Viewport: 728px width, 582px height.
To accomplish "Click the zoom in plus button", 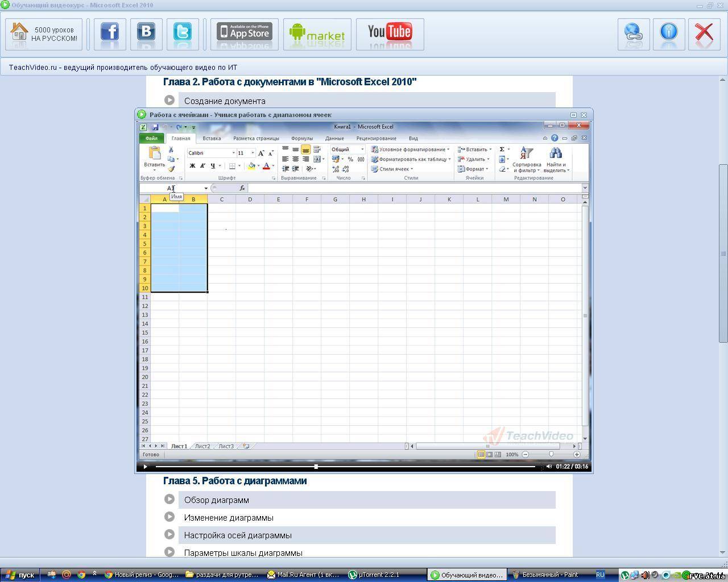I will [577, 455].
